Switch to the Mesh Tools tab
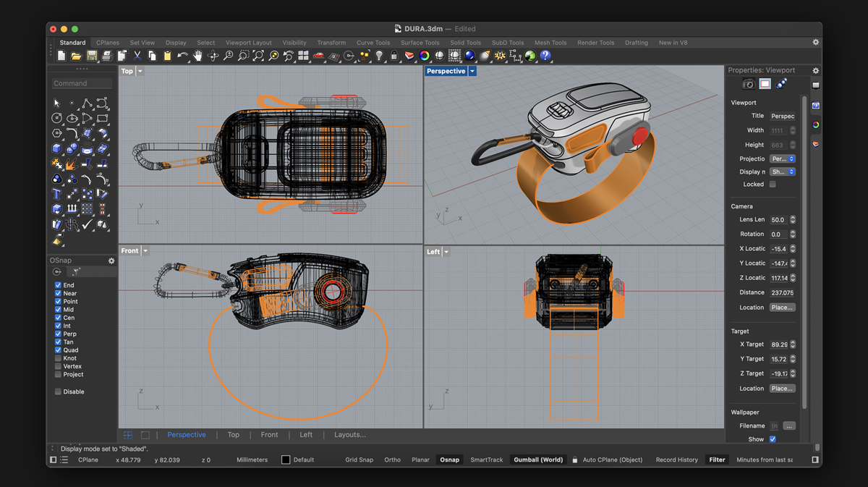This screenshot has height=487, width=868. point(550,43)
